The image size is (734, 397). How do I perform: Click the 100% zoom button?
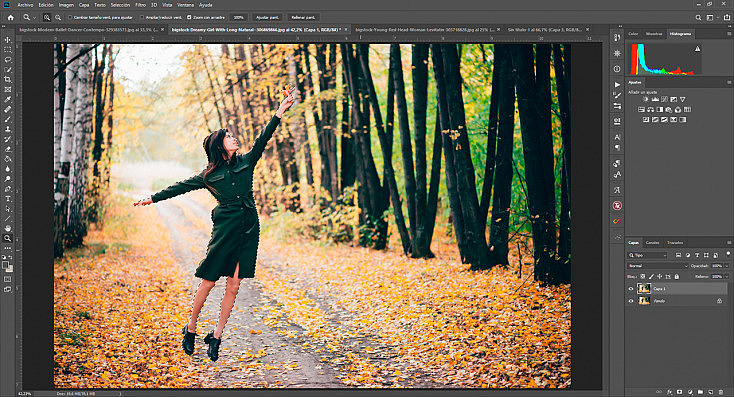[239, 17]
